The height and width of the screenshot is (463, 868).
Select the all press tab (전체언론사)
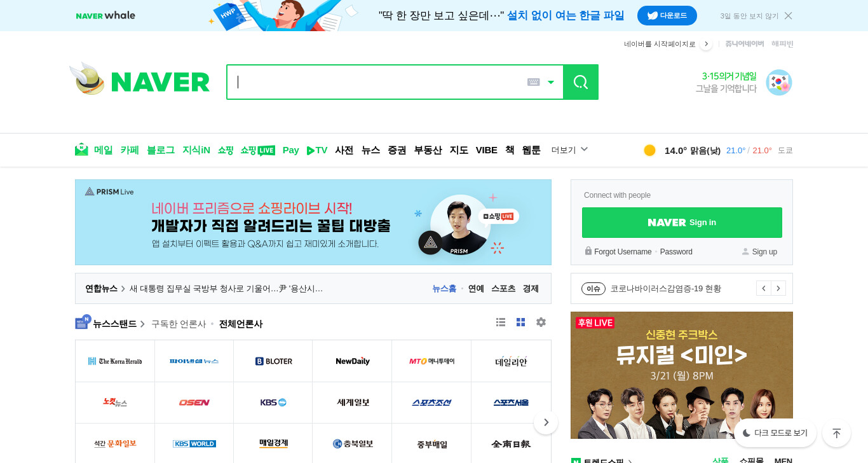pyautogui.click(x=241, y=324)
